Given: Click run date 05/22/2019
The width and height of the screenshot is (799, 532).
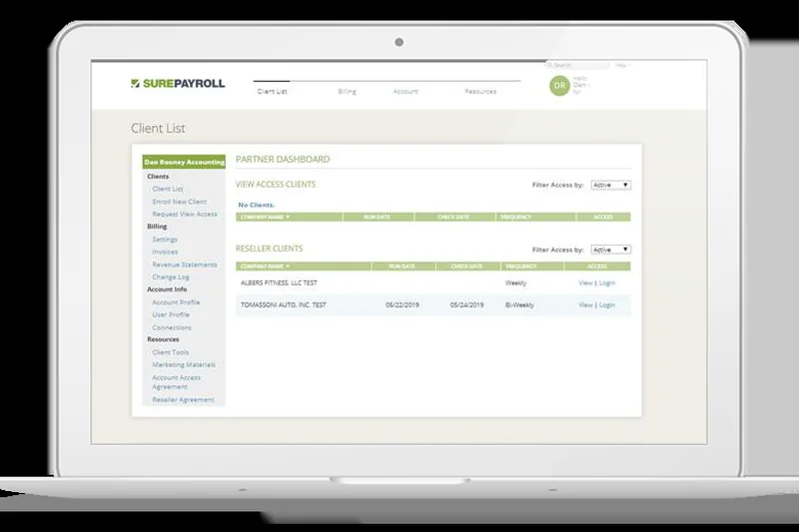Looking at the screenshot, I should [402, 305].
